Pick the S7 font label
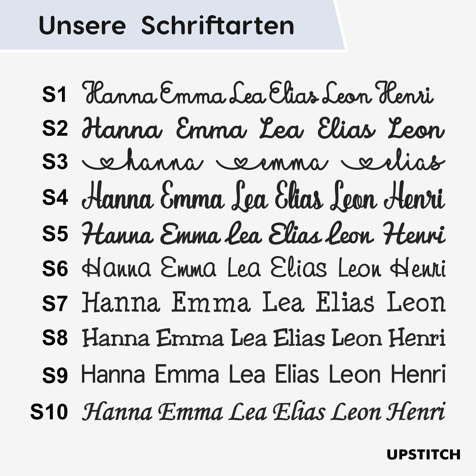Image resolution: width=476 pixels, height=476 pixels. click(55, 304)
